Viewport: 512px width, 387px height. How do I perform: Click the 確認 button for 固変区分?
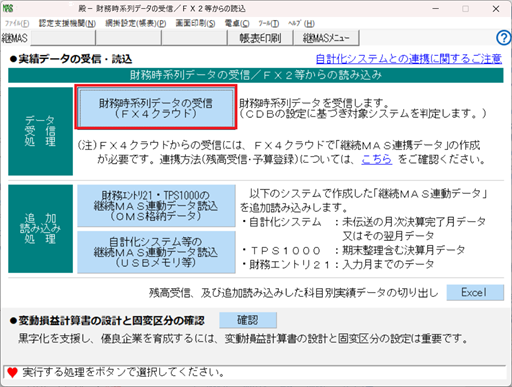[248, 320]
